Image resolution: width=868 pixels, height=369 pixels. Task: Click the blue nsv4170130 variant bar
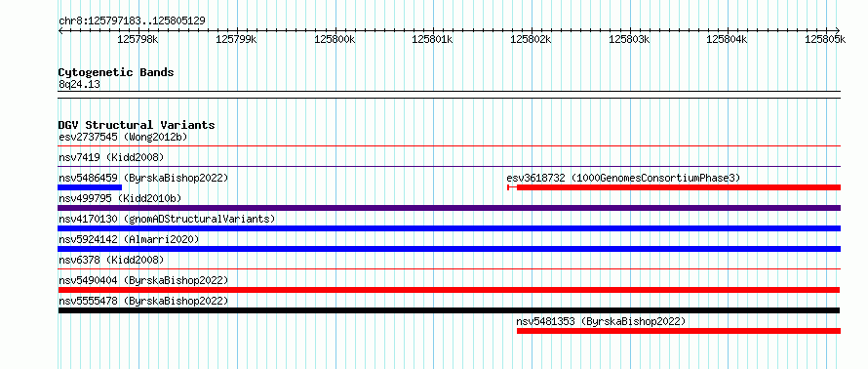click(449, 228)
